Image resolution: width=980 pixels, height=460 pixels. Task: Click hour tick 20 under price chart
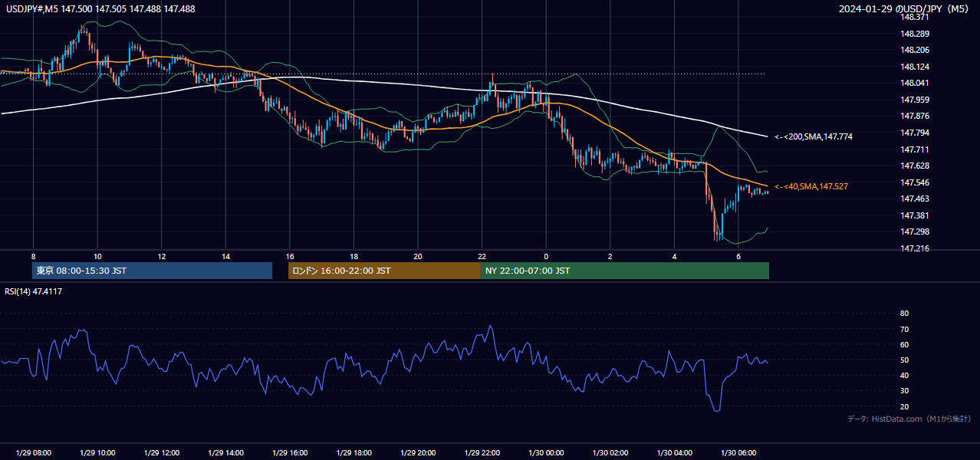(x=417, y=256)
